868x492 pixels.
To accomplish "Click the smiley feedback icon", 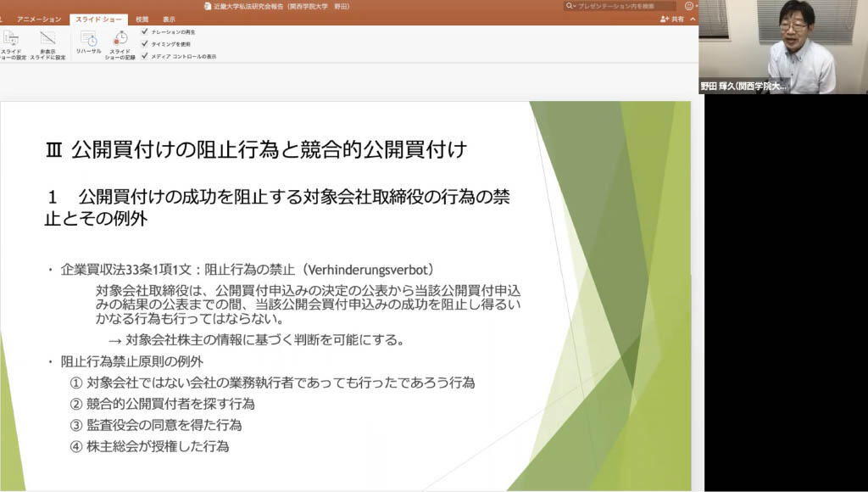I will point(688,6).
